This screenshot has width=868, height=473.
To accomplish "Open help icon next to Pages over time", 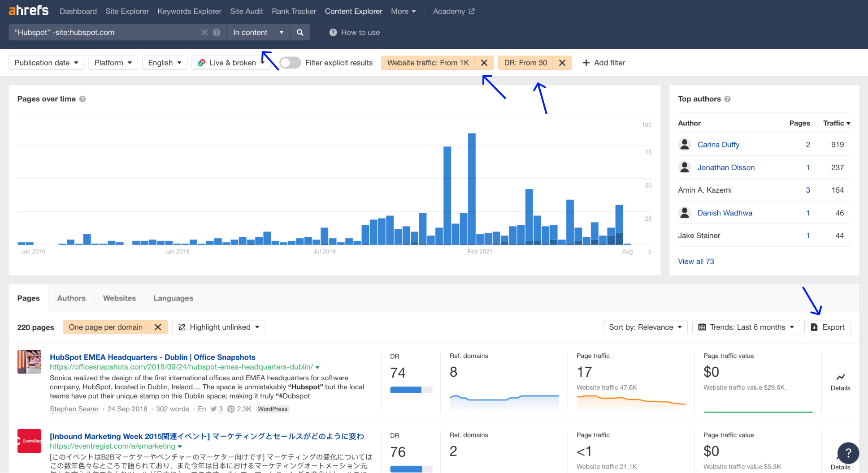I will click(82, 99).
